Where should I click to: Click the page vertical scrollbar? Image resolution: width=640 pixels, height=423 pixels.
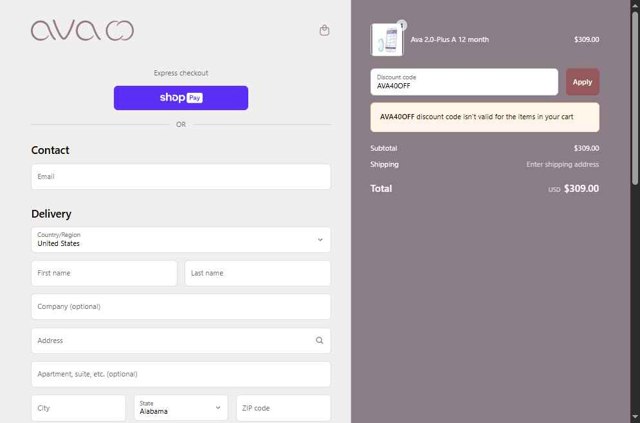pyautogui.click(x=635, y=98)
